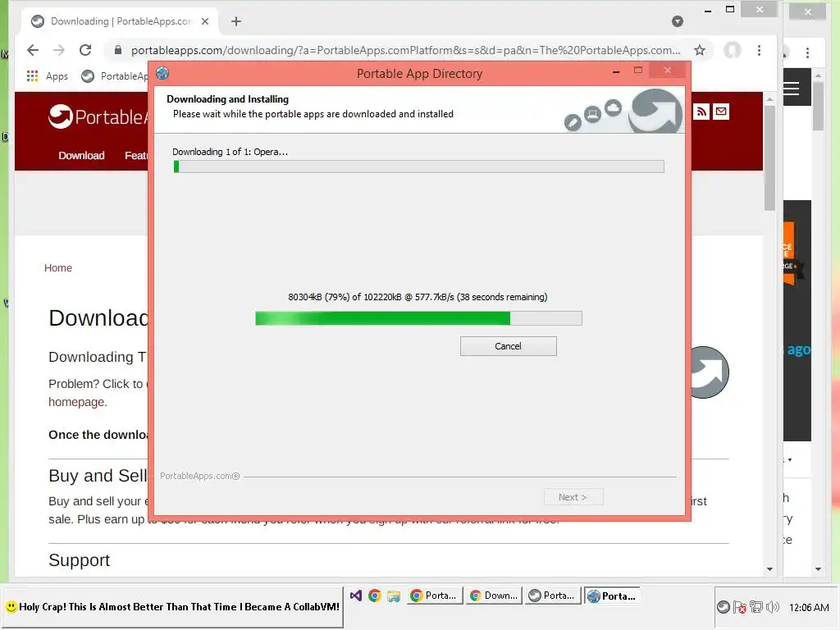Viewport: 840px width, 630px height.
Task: Switch to first Porta... Chrome taskbar window
Action: (x=435, y=596)
